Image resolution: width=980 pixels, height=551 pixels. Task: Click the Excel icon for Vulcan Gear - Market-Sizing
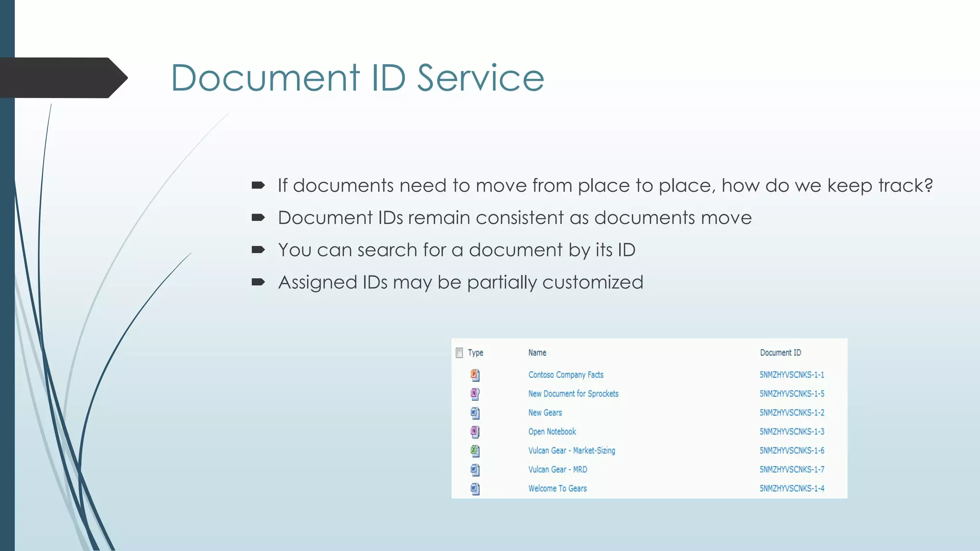pos(475,451)
